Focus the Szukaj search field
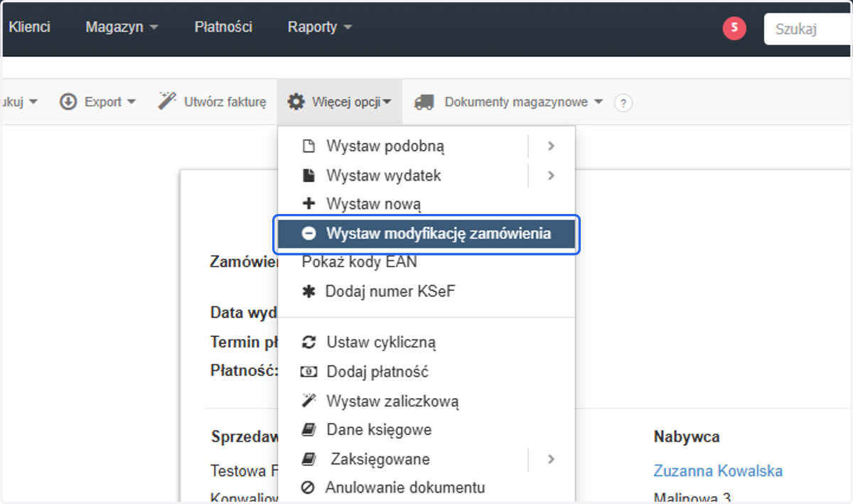Viewport: 853px width, 504px height. (808, 29)
